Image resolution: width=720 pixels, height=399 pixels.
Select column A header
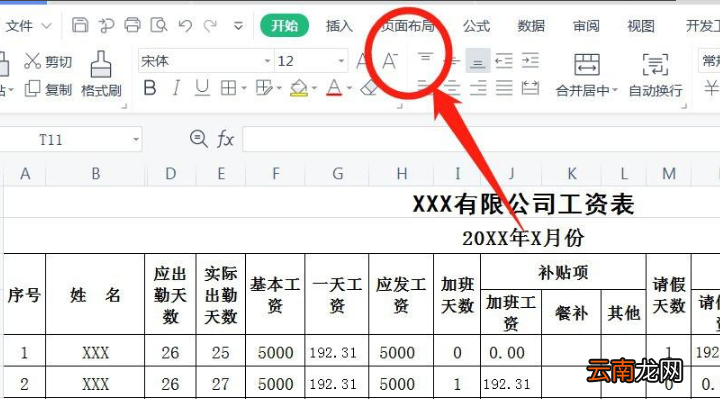25,174
